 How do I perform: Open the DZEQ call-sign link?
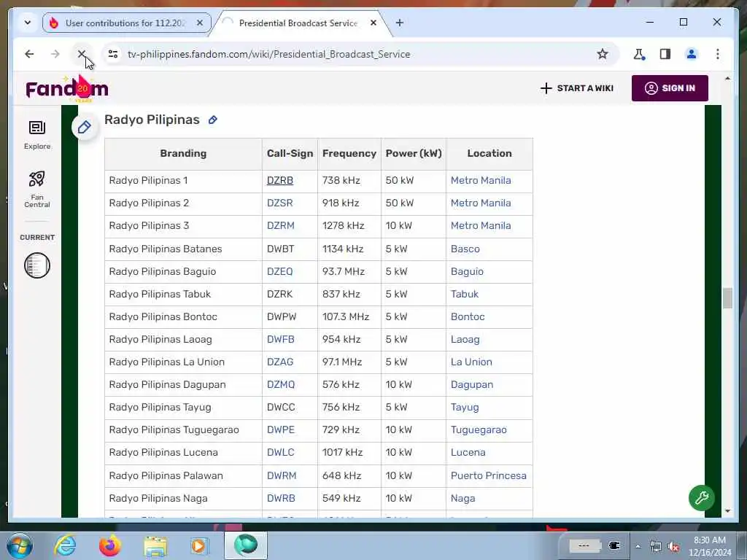point(279,271)
